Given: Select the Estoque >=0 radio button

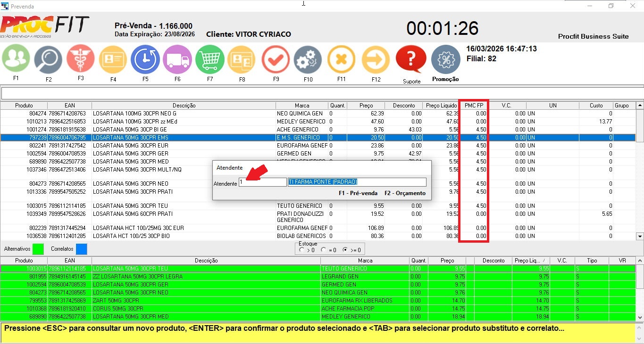Looking at the screenshot, I should click(345, 250).
